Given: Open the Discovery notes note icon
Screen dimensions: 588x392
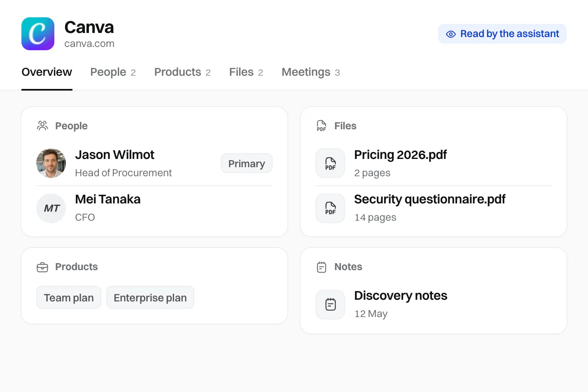Looking at the screenshot, I should [330, 305].
